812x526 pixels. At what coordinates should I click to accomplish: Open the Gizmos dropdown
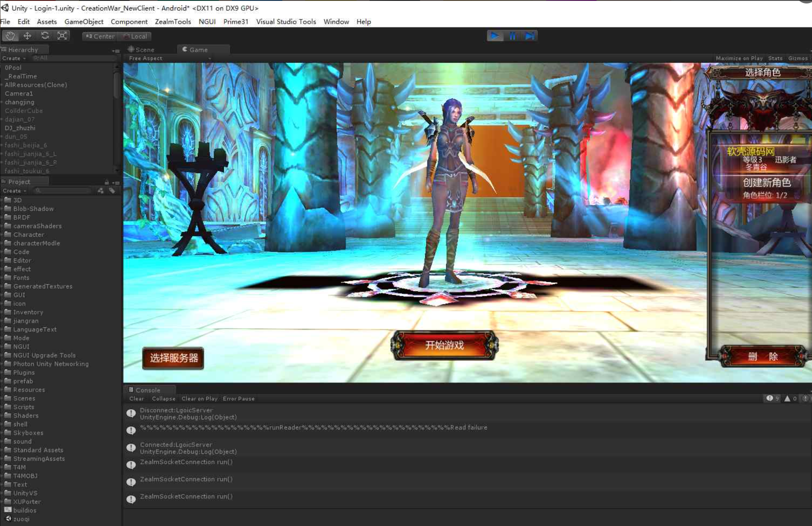(799, 58)
